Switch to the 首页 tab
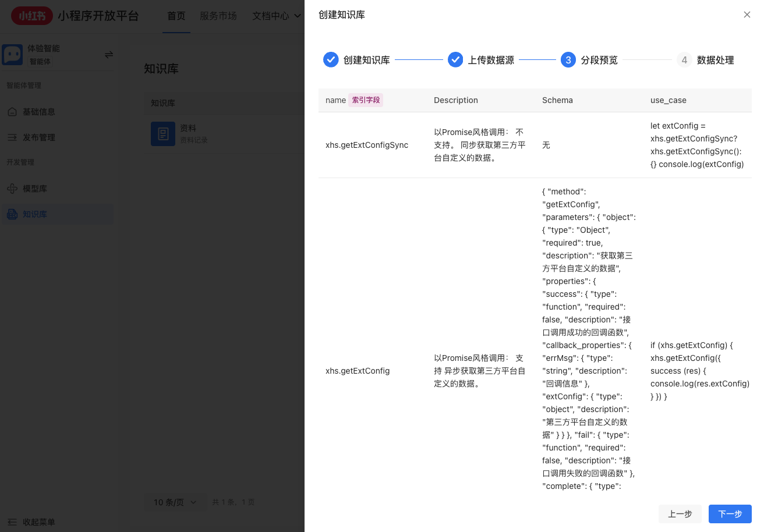 (176, 16)
